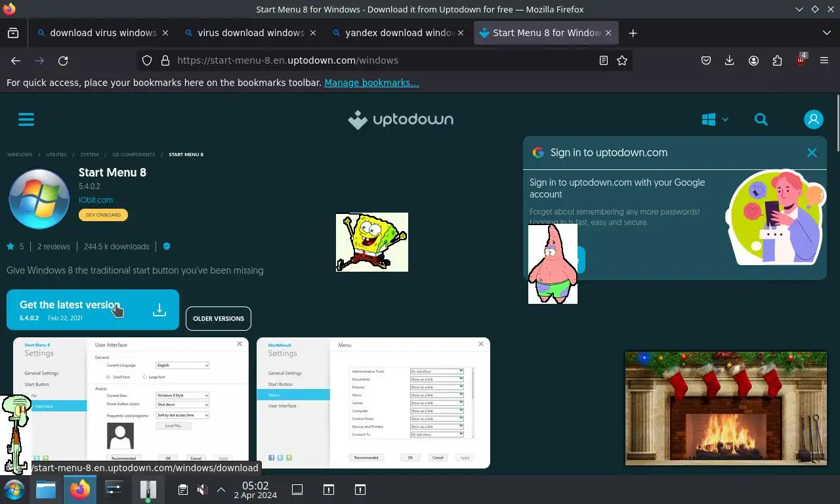The width and height of the screenshot is (840, 504).
Task: Reload the current page
Action: point(63,60)
